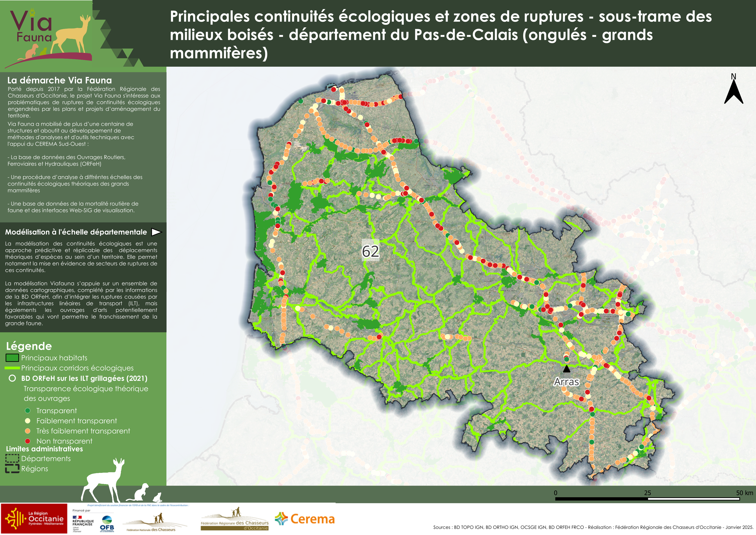The height and width of the screenshot is (535, 756).
Task: Click the green Transparent legend dot
Action: (x=28, y=411)
